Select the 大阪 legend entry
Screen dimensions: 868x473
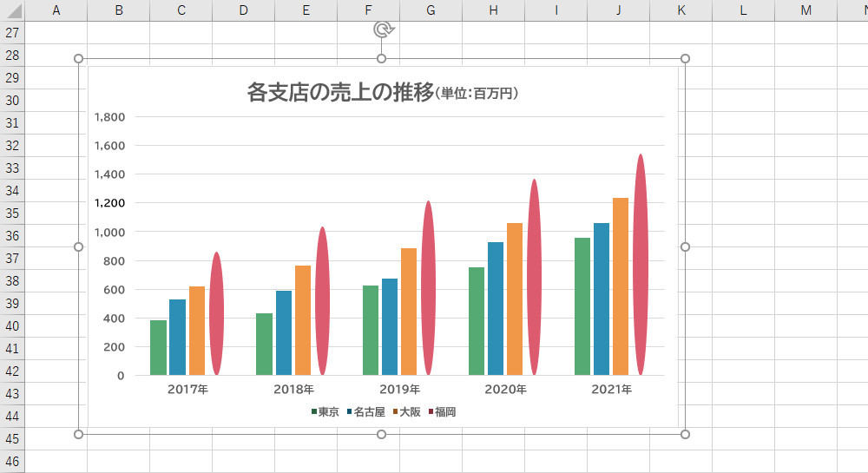(407, 411)
